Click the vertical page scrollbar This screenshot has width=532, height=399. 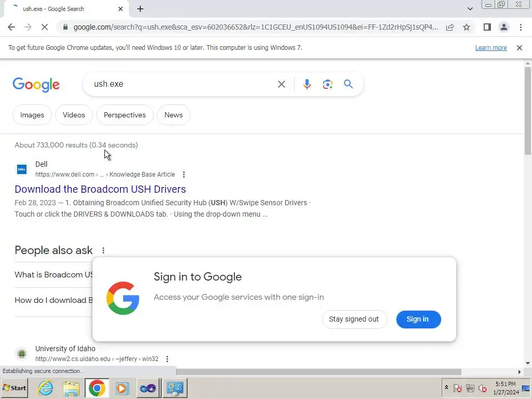point(527,111)
